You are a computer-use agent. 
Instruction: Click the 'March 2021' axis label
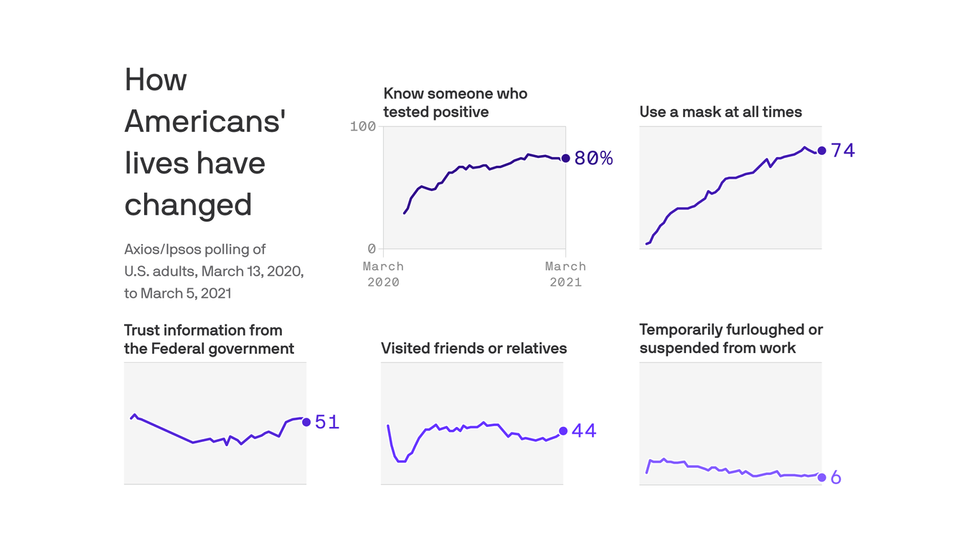[x=566, y=274]
